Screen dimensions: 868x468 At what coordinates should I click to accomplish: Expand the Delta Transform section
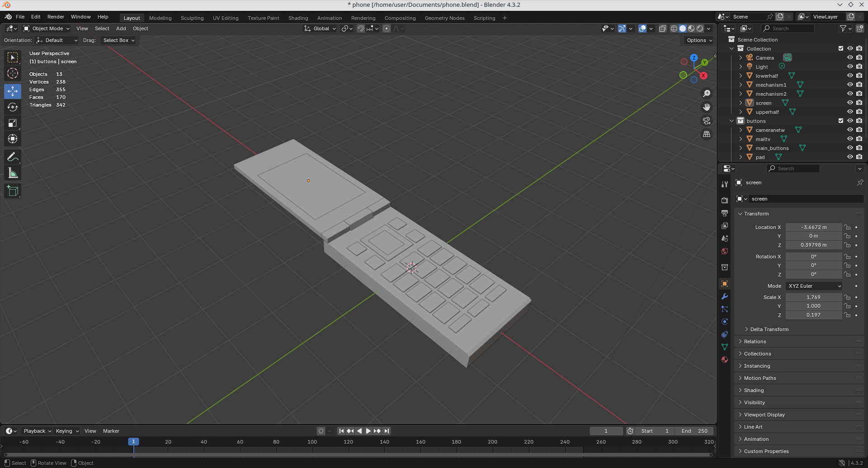click(769, 329)
